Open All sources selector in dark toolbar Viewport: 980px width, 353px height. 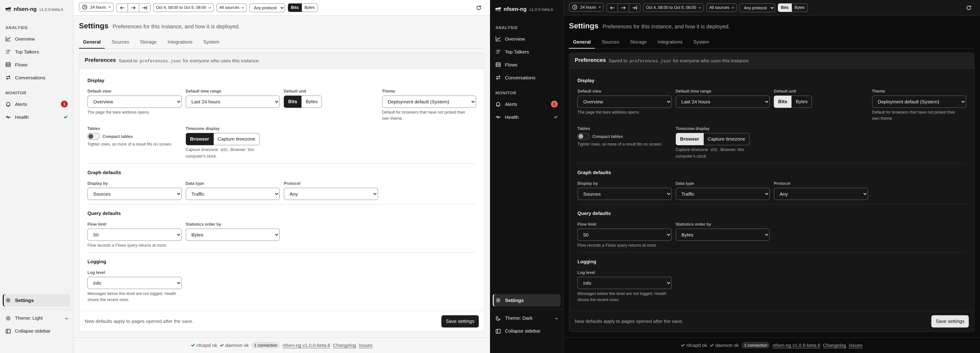coord(721,8)
